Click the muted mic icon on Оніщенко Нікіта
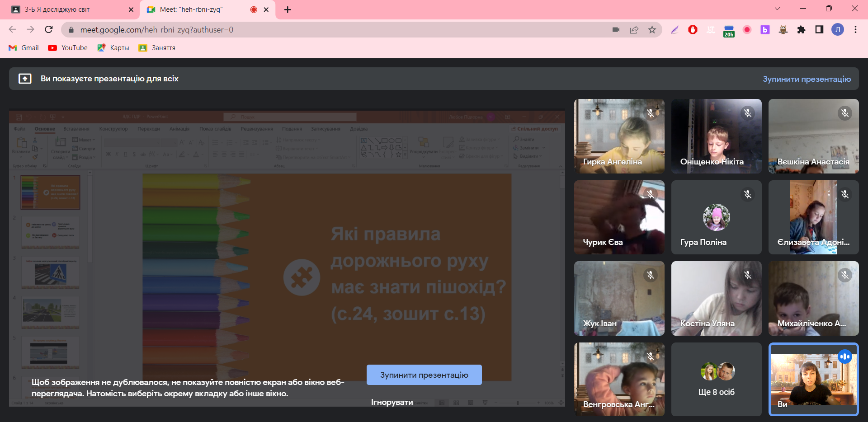868x422 pixels. click(748, 113)
